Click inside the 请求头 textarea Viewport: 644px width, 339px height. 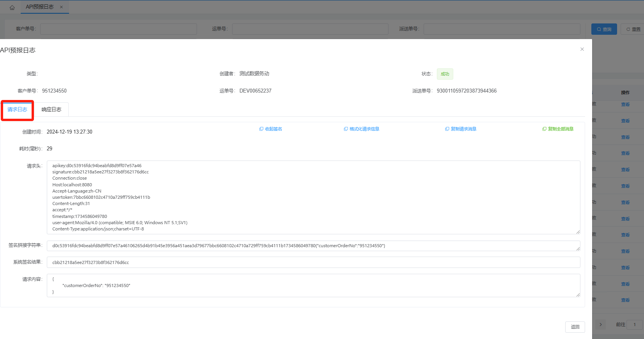click(313, 197)
